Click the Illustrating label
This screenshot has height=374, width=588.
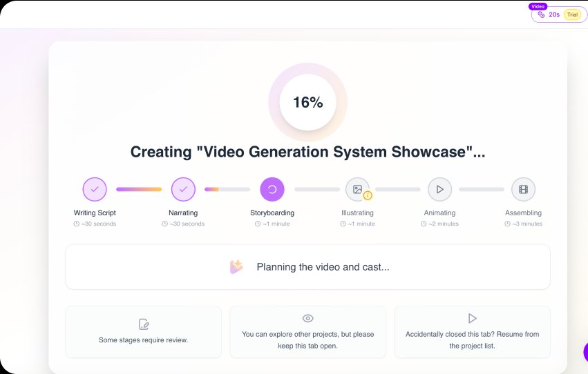coord(357,213)
